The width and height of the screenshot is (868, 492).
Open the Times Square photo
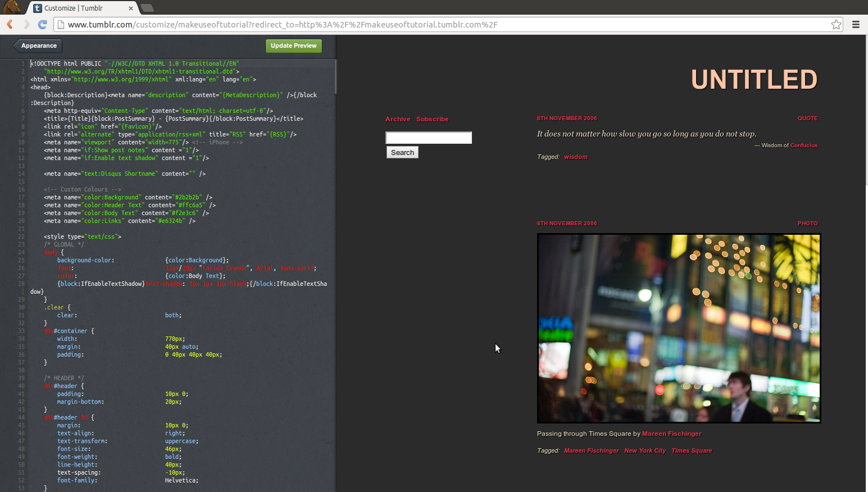pyautogui.click(x=679, y=328)
